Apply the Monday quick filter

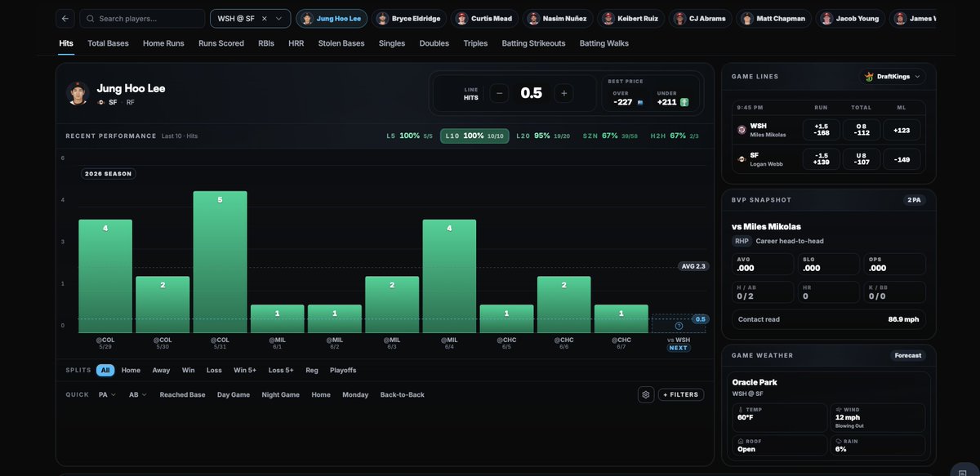355,394
